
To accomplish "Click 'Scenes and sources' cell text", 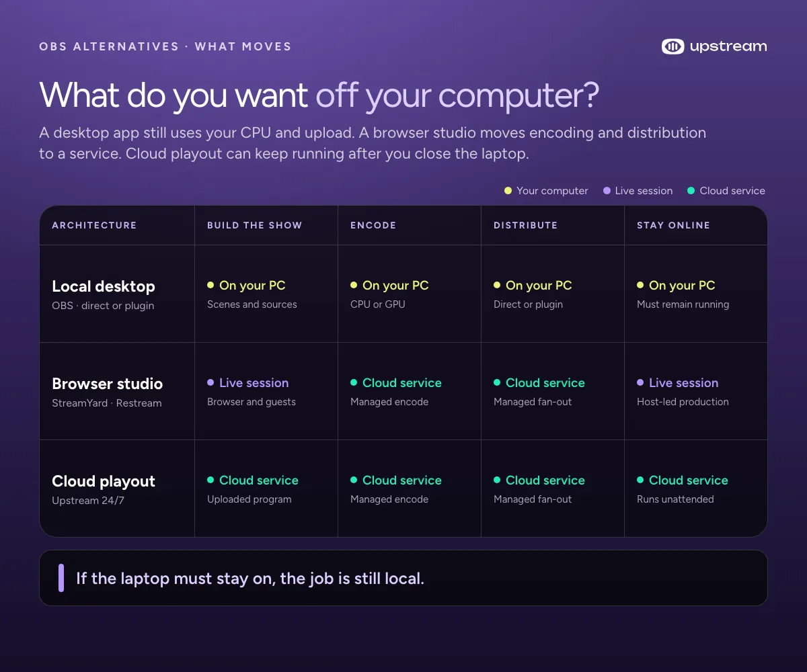I will point(252,304).
